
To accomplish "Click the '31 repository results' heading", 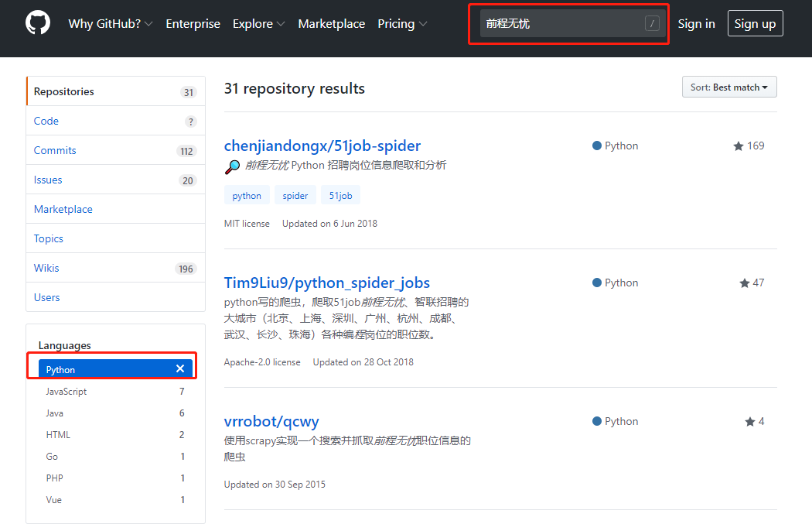I will (294, 89).
